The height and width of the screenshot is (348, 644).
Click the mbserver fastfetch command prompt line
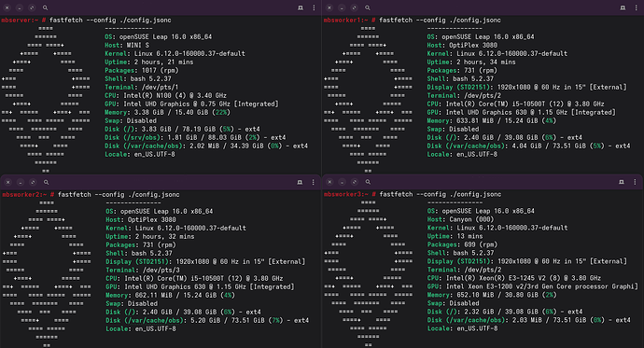pyautogui.click(x=86, y=21)
